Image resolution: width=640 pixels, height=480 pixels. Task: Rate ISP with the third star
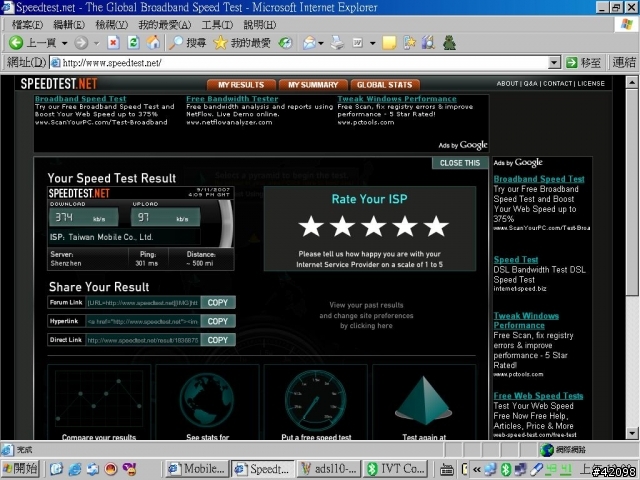click(373, 227)
